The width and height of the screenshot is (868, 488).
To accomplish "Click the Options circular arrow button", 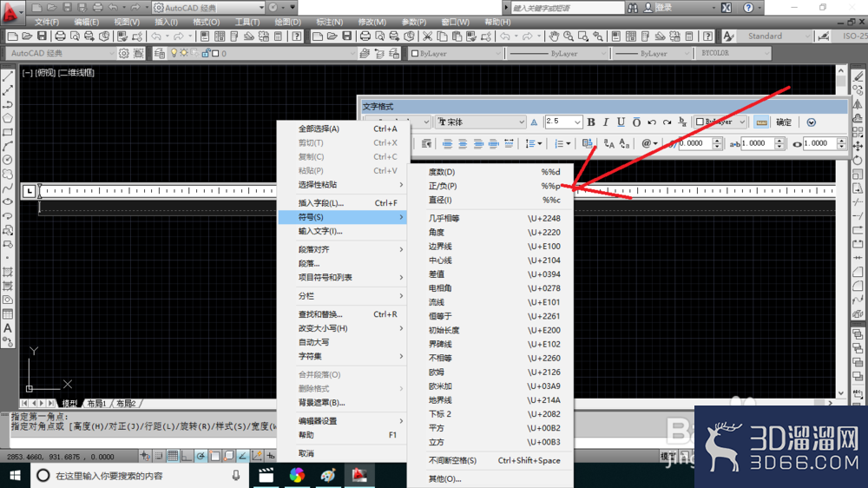I will click(811, 122).
